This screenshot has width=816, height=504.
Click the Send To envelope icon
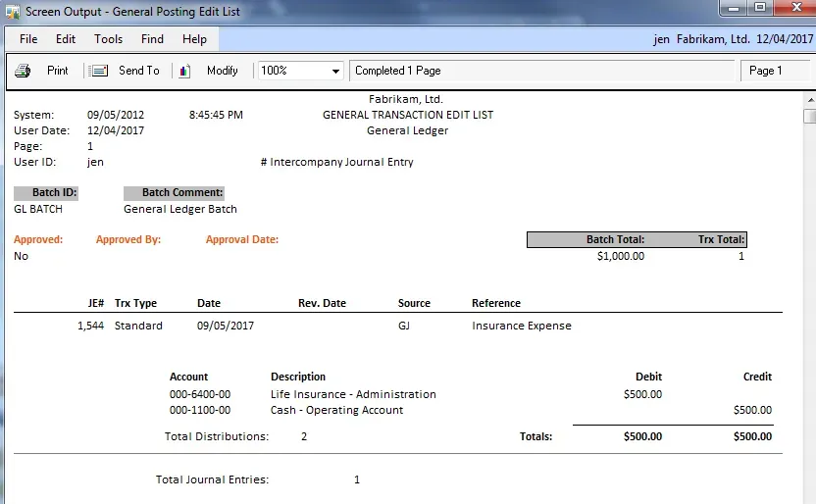[x=99, y=71]
